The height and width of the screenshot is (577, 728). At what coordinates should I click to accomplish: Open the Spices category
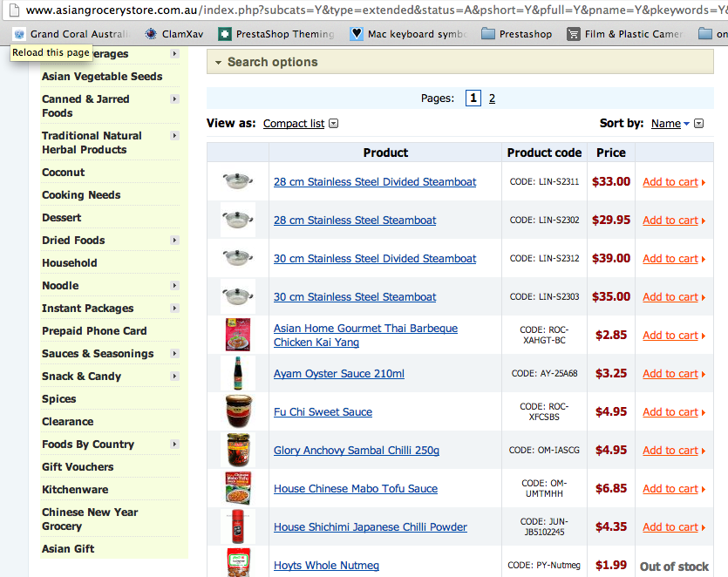point(59,399)
